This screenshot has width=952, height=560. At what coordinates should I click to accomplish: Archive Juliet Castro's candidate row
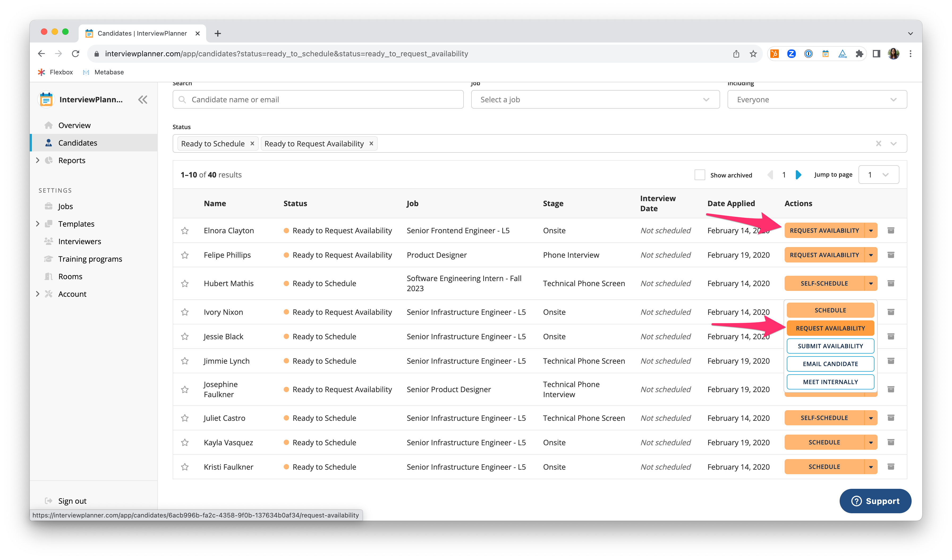pyautogui.click(x=891, y=418)
